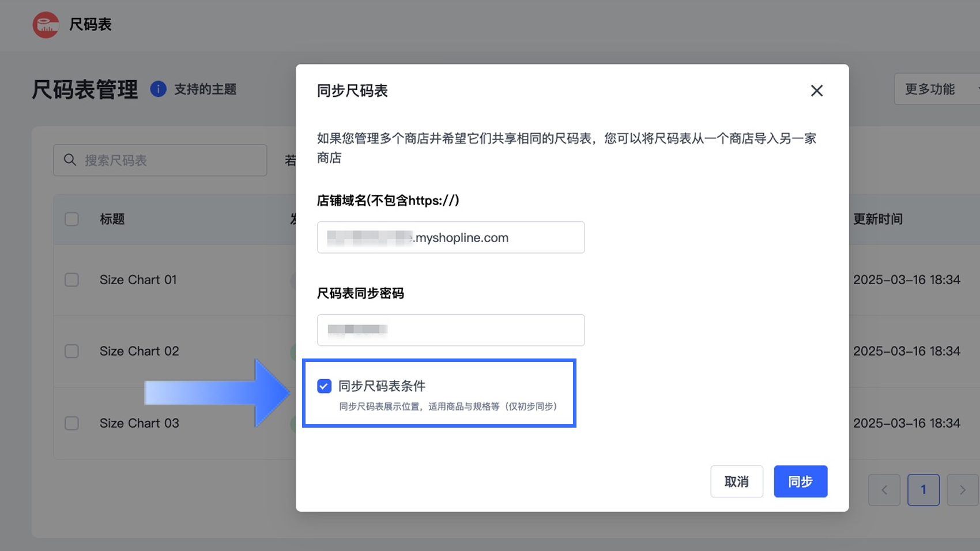Click the 尺码表同步密码 field label

pyautogui.click(x=360, y=293)
